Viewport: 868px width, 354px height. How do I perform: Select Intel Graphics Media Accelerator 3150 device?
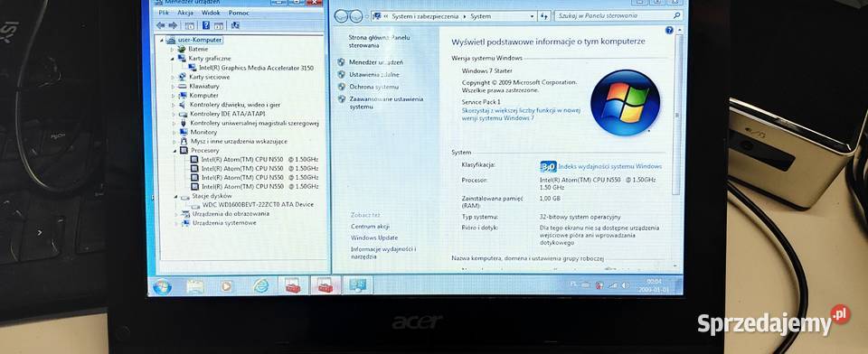tap(256, 68)
